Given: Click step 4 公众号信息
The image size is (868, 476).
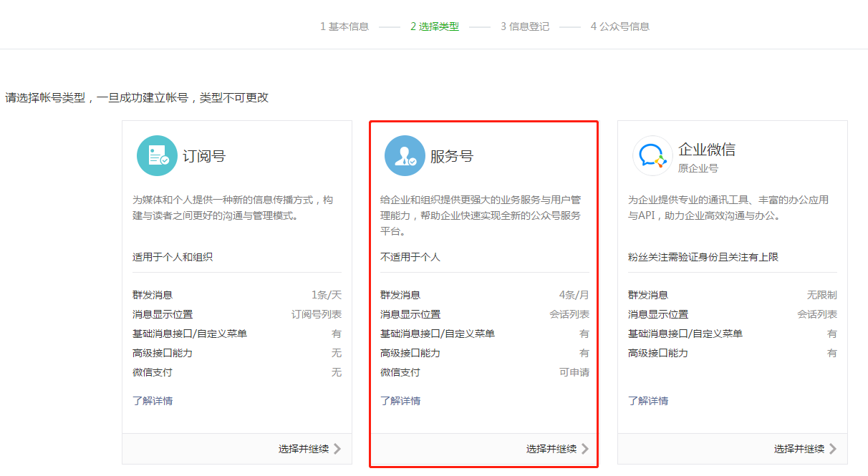Looking at the screenshot, I should tap(620, 26).
